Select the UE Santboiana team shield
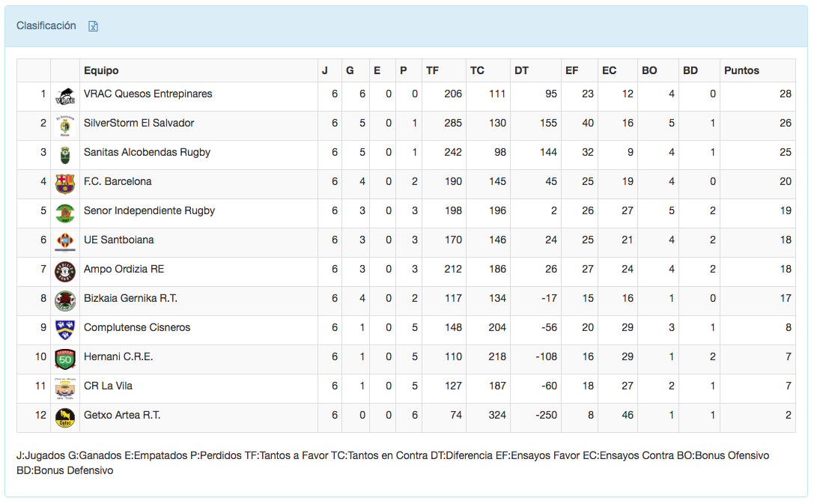814x504 pixels. (x=65, y=242)
